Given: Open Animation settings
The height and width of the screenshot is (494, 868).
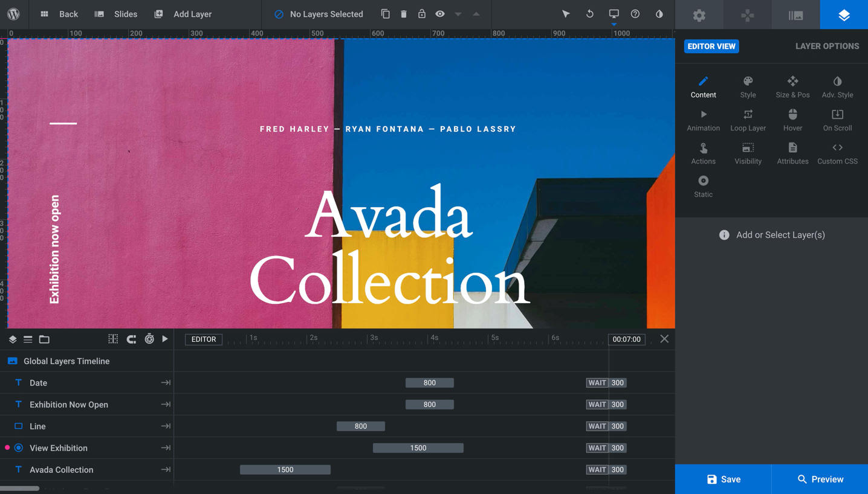Looking at the screenshot, I should click(704, 121).
